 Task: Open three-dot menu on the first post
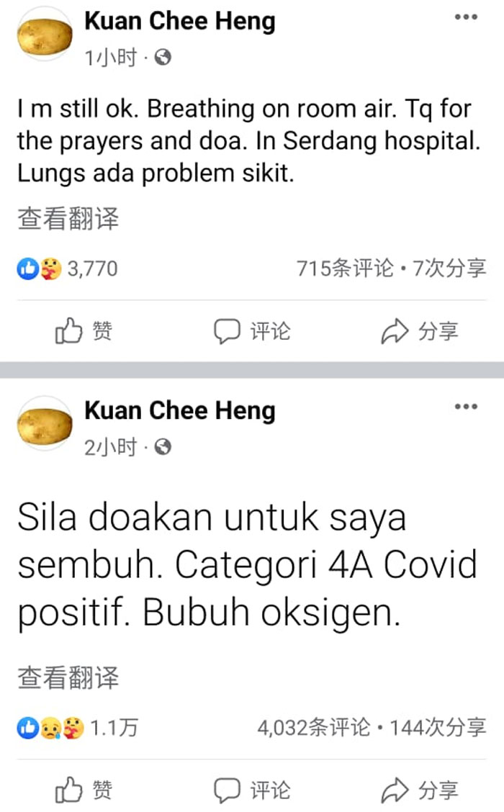tap(466, 17)
